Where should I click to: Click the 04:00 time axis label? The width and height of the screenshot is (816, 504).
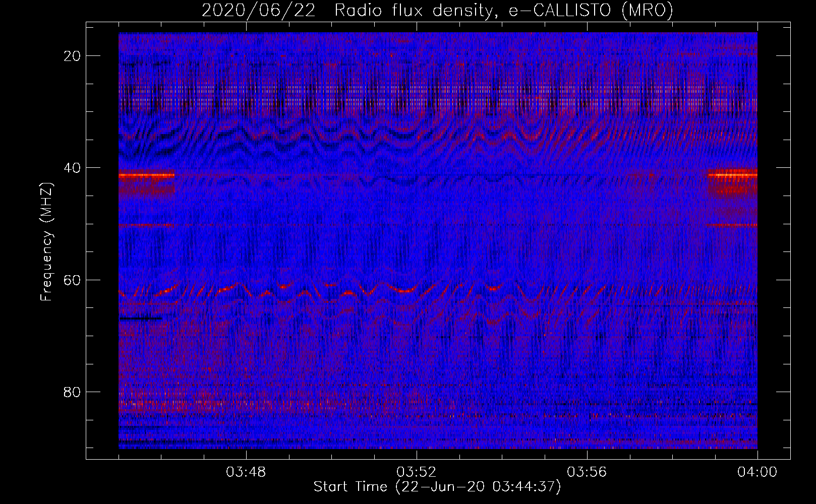pyautogui.click(x=757, y=472)
